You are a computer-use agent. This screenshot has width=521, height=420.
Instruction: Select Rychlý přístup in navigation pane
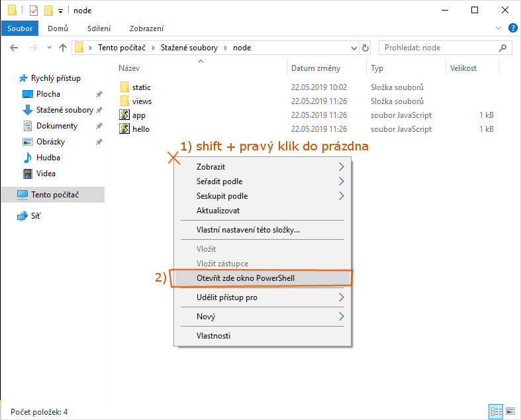56,78
